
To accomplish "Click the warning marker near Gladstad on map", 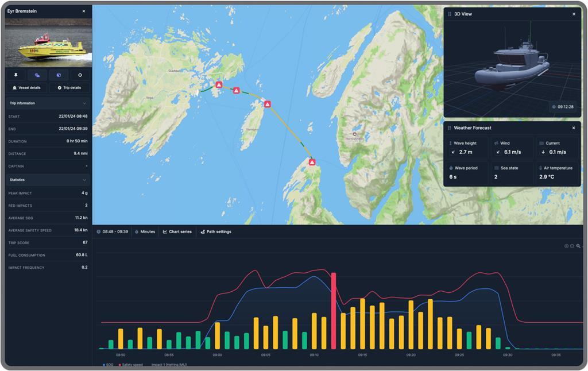I will click(x=219, y=85).
